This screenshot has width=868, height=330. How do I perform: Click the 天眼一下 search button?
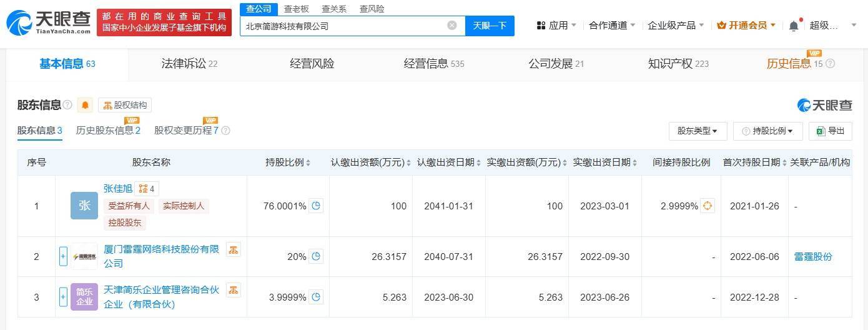click(x=490, y=26)
